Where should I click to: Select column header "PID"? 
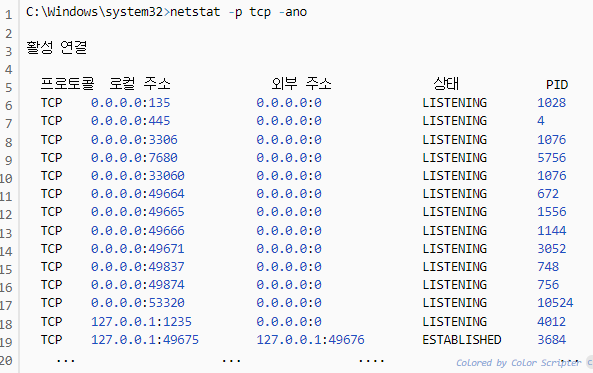pos(557,84)
